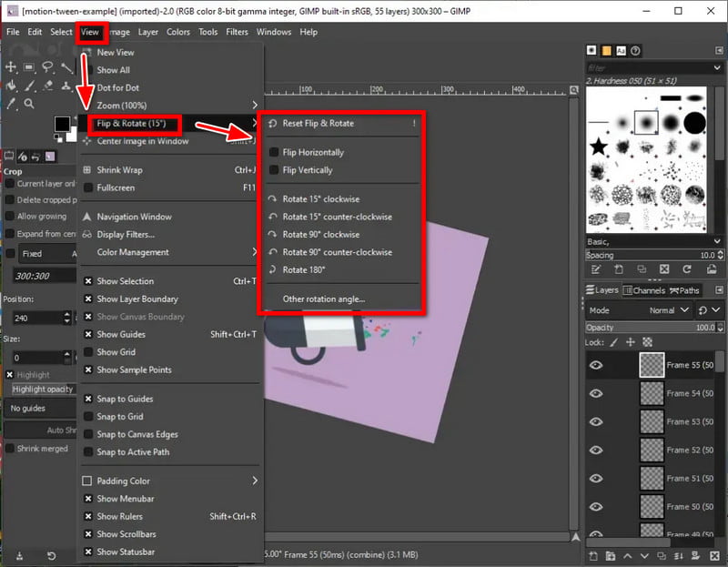Select the Move tool in toolbox
Screen dimensions: 728x567
point(10,67)
